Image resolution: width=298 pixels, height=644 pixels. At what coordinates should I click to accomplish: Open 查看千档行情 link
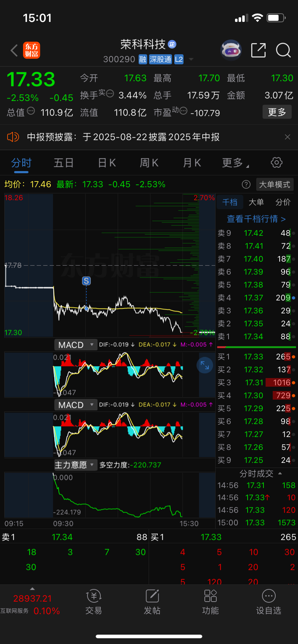pyautogui.click(x=256, y=219)
